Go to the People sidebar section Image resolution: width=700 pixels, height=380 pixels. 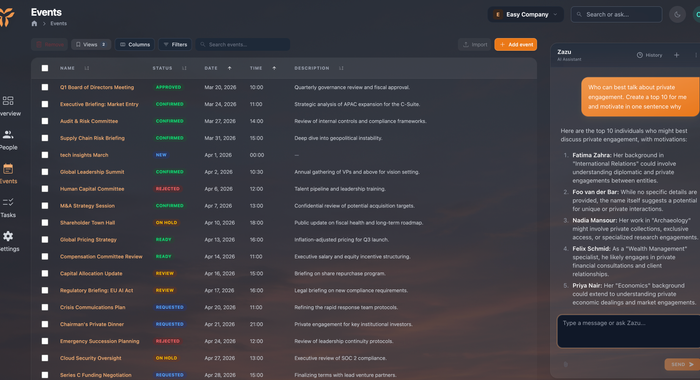tap(8, 140)
